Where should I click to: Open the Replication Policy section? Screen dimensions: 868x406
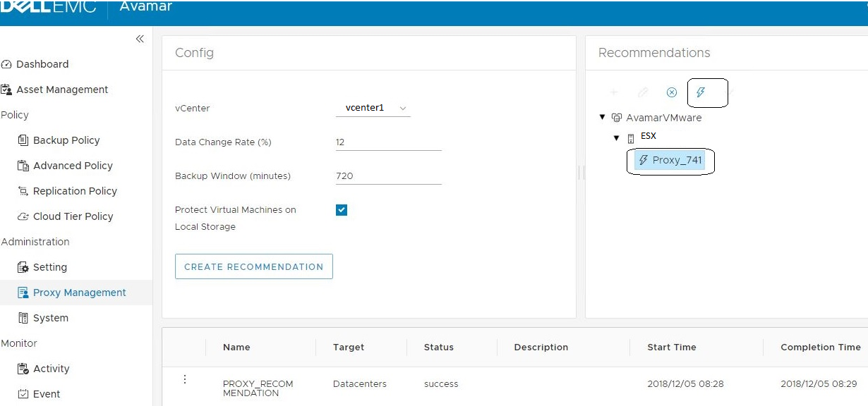(x=75, y=191)
